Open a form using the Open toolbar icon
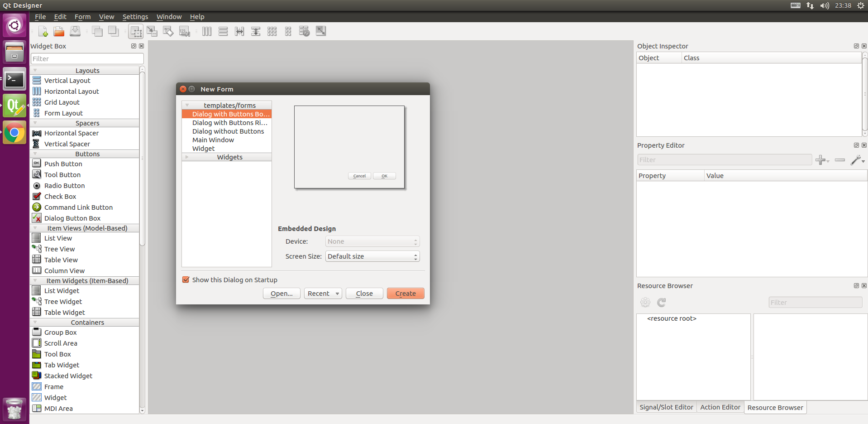 58,31
